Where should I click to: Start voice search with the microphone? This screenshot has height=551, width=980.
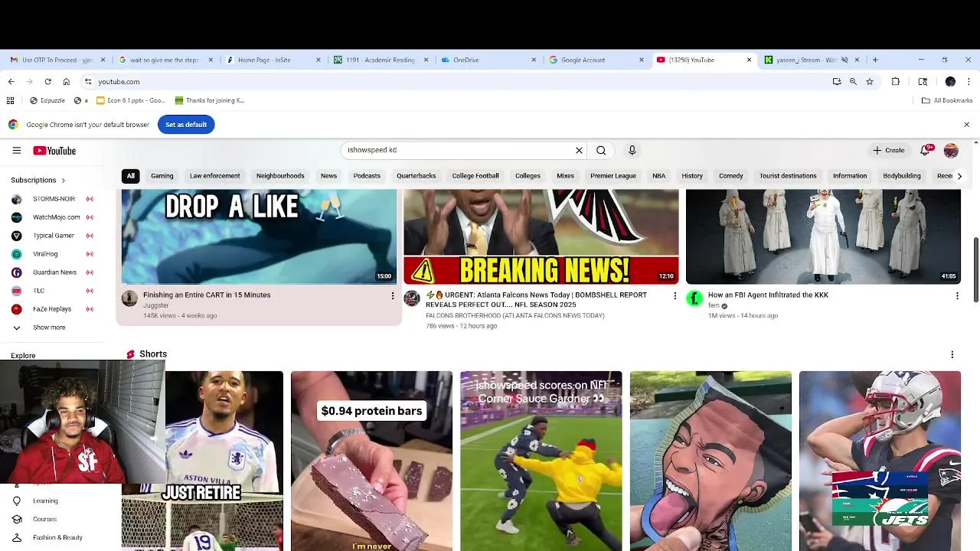(x=632, y=151)
